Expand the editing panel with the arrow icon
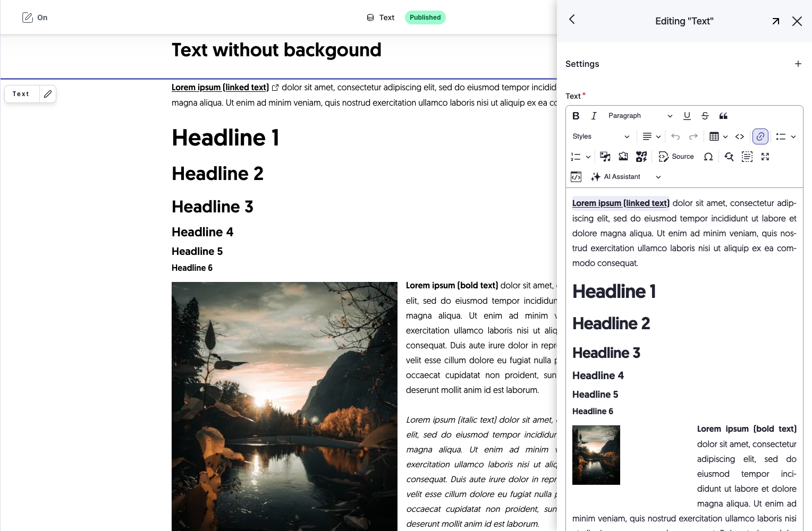The height and width of the screenshot is (531, 812). point(776,21)
